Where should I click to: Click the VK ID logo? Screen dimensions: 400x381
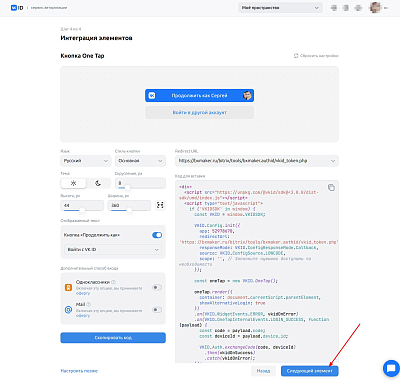click(17, 8)
